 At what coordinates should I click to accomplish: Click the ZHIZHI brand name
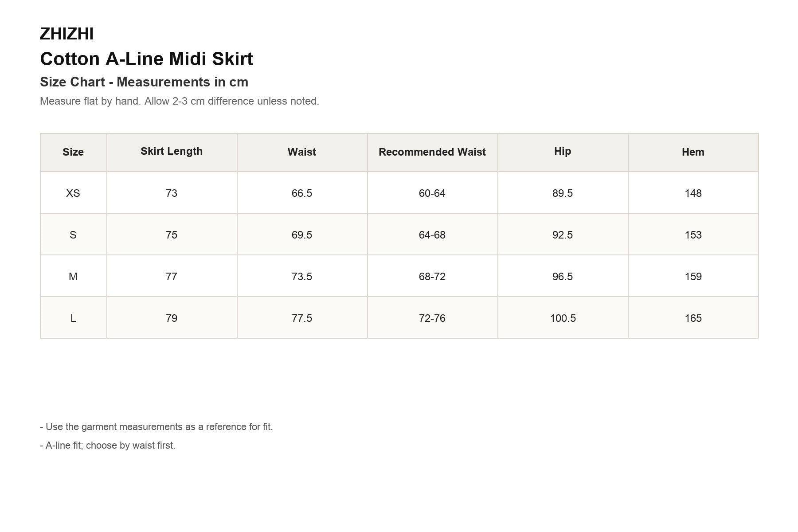click(x=66, y=34)
